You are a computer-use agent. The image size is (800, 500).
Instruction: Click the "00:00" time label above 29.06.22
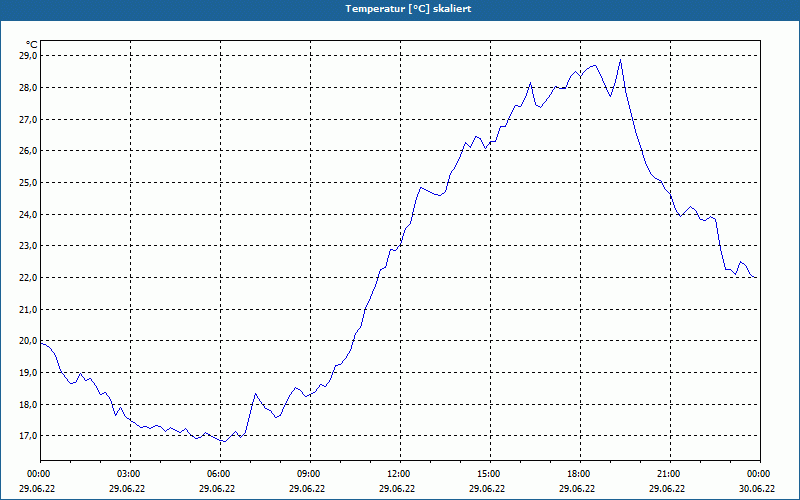[37, 474]
